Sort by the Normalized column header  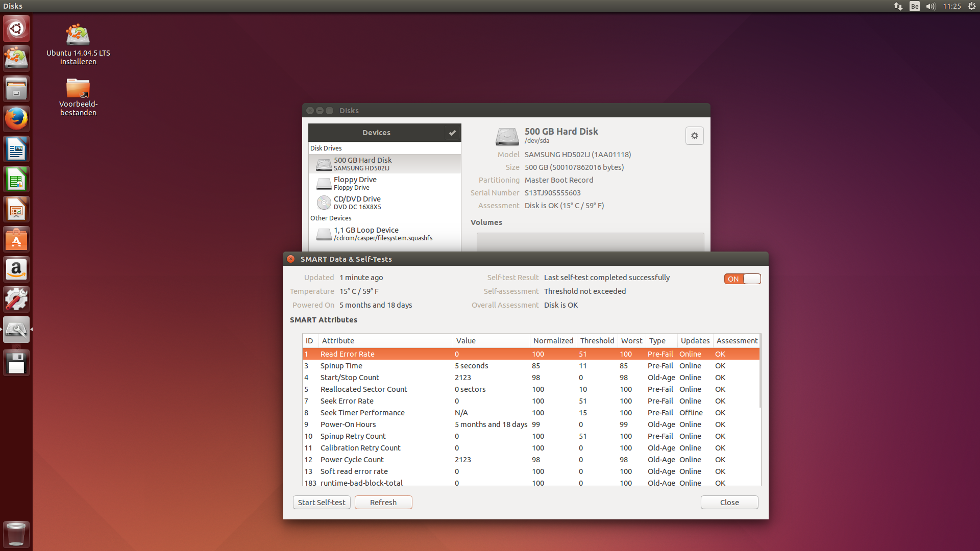point(553,341)
